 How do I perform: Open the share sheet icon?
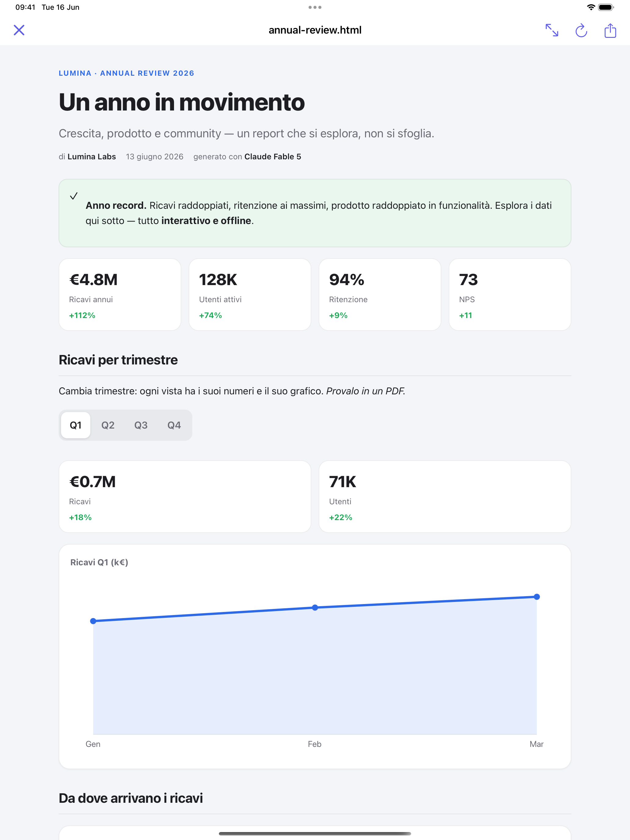(x=610, y=30)
